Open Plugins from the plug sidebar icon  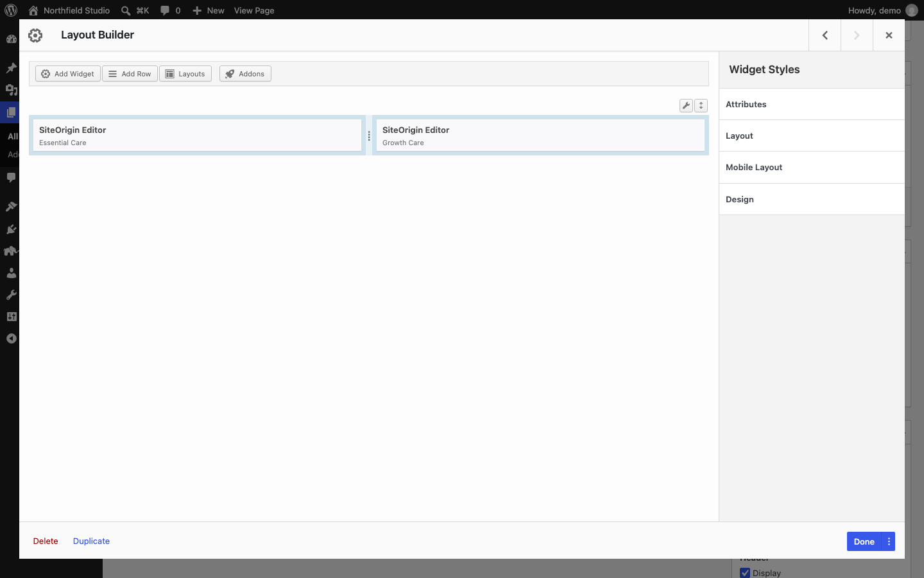point(11,229)
